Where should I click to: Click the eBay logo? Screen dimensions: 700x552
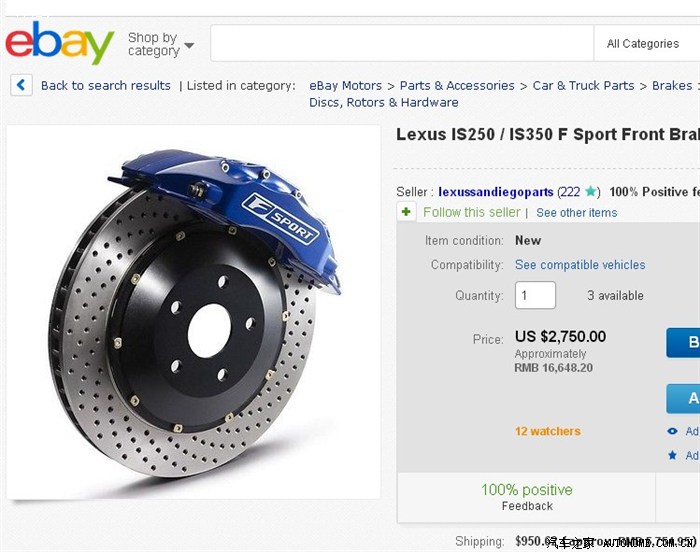coord(60,43)
